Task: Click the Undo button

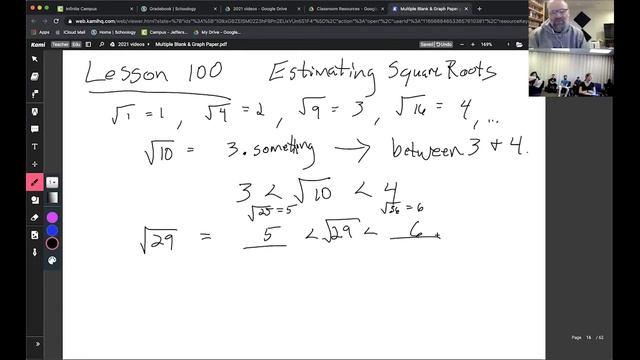Action: 444,44
